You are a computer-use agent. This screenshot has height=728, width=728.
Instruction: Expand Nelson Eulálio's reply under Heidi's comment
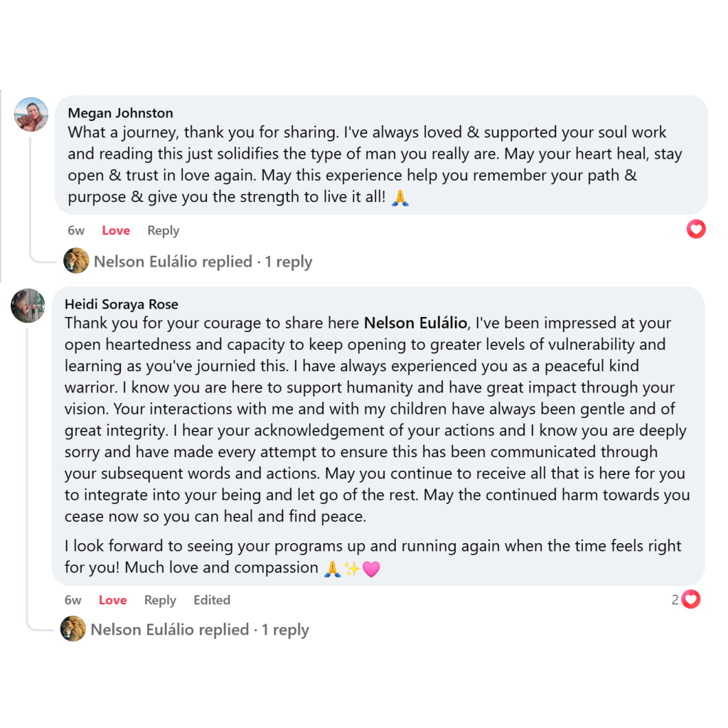[x=200, y=630]
